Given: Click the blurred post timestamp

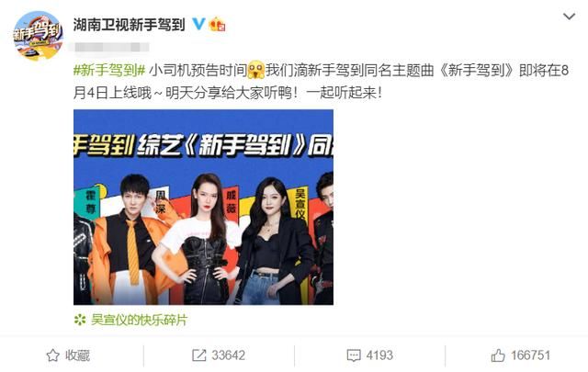Looking at the screenshot, I should coord(112,47).
